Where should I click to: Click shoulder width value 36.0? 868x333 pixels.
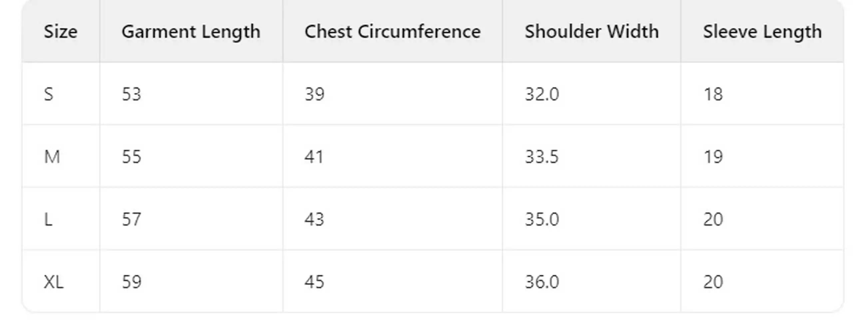coord(542,282)
